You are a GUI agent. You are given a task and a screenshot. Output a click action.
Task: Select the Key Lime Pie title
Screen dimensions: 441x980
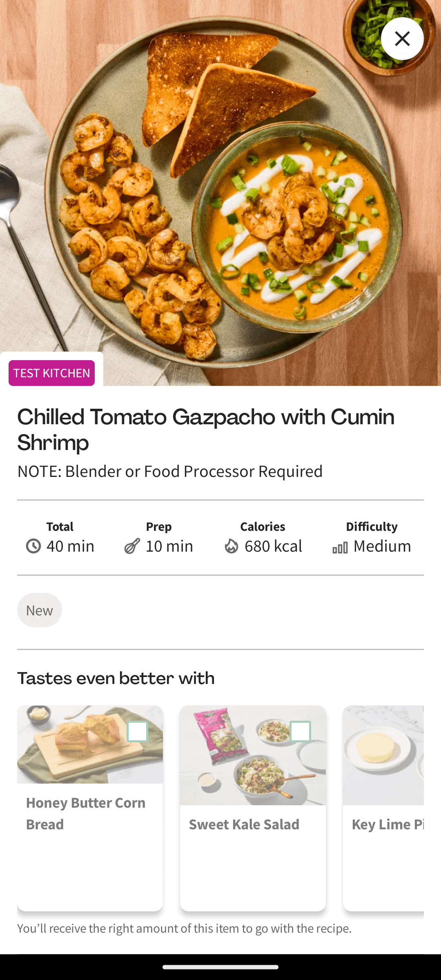coord(387,824)
